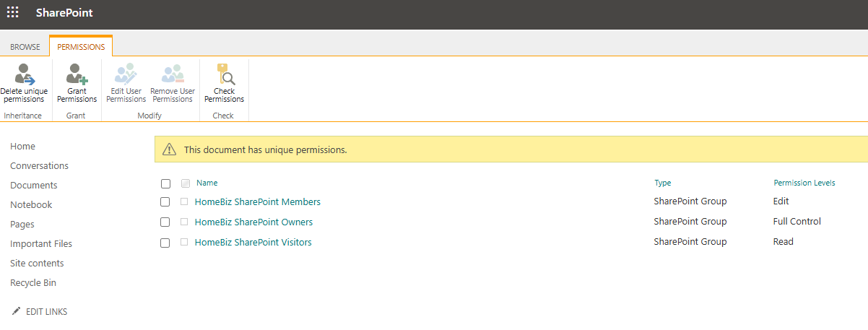The height and width of the screenshot is (330, 868).
Task: Click SharePoint Group type in Owners row
Action: (690, 222)
